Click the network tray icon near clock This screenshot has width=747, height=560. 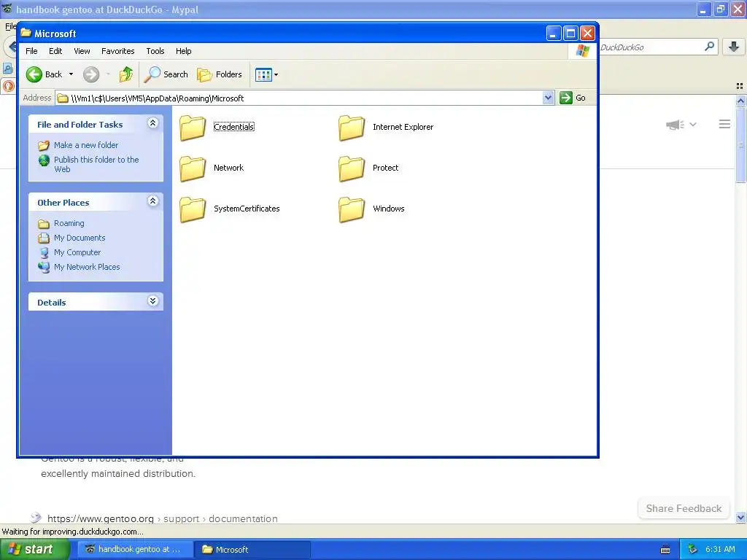(x=692, y=550)
